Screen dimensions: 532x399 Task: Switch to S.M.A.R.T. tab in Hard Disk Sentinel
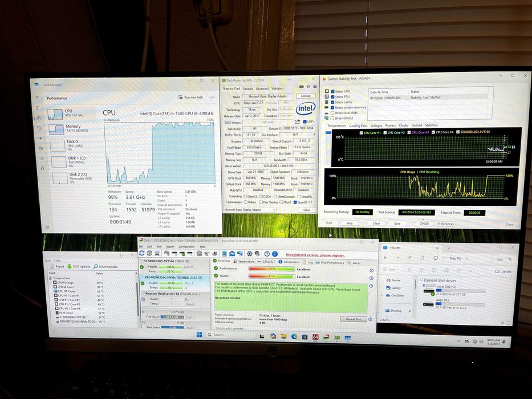(x=266, y=262)
